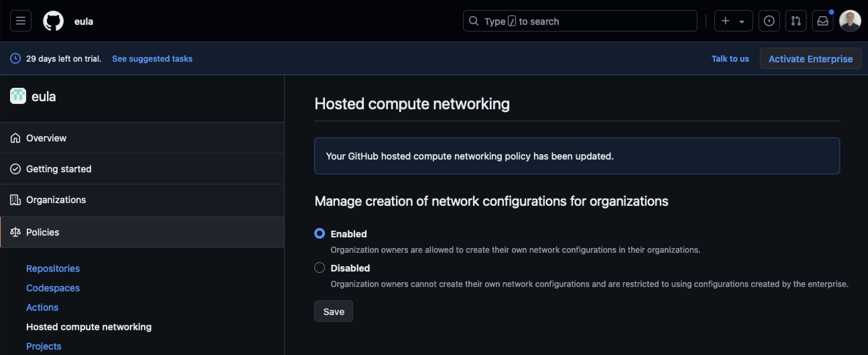The image size is (868, 355).
Task: Open Actions policy link
Action: point(42,307)
